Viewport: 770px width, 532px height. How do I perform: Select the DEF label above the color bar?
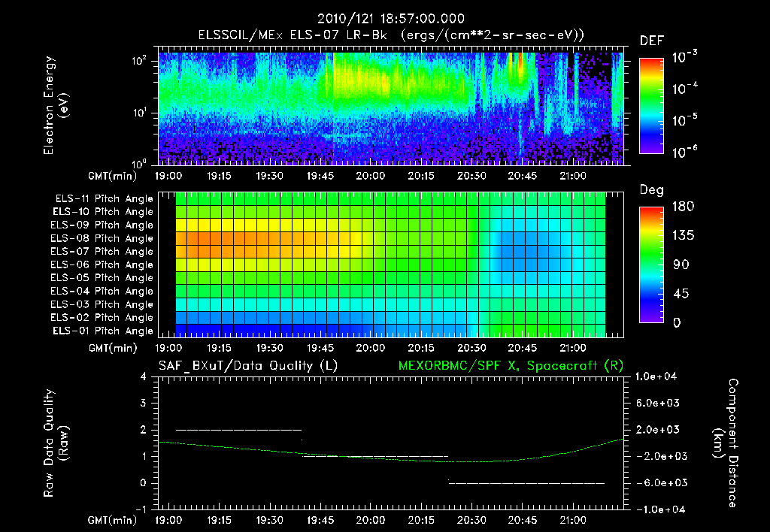652,41
